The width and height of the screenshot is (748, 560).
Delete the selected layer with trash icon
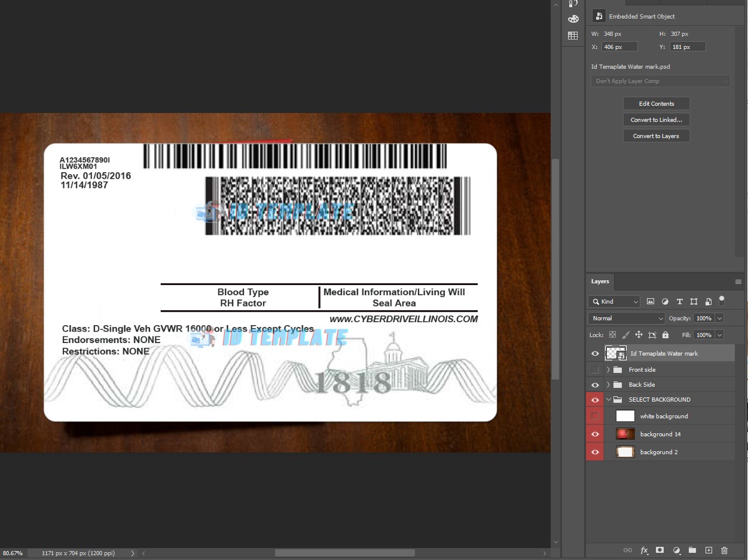(x=725, y=550)
